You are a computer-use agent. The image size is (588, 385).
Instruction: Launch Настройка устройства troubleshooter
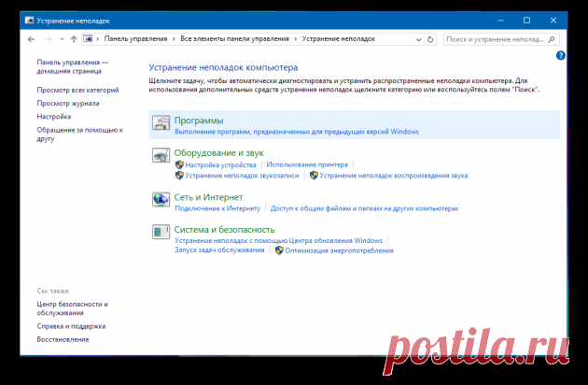click(x=220, y=164)
